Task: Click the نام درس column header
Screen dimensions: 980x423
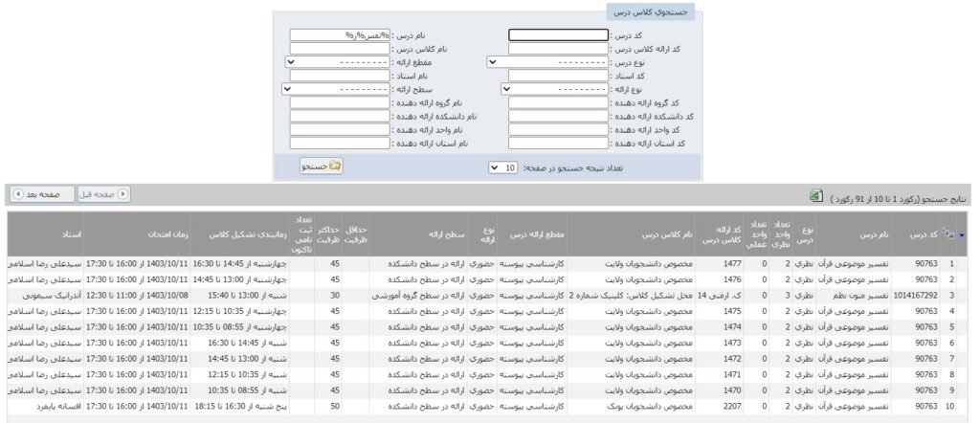Action: point(876,234)
